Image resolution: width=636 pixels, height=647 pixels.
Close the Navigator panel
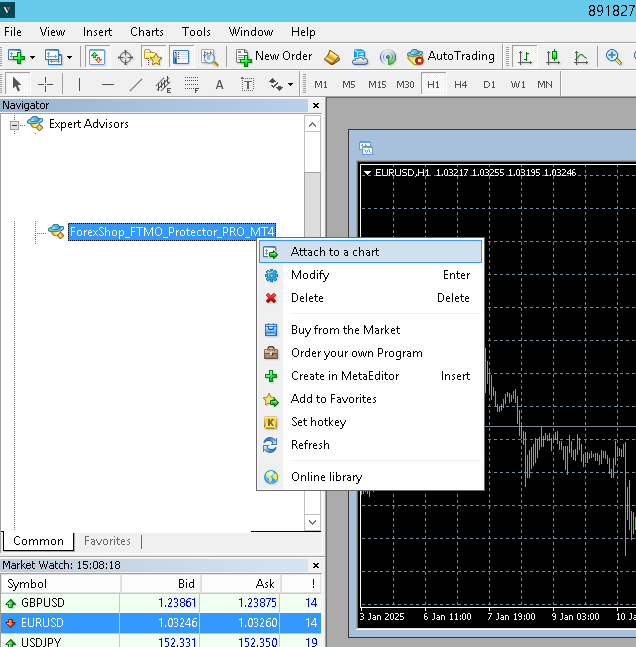[x=316, y=106]
